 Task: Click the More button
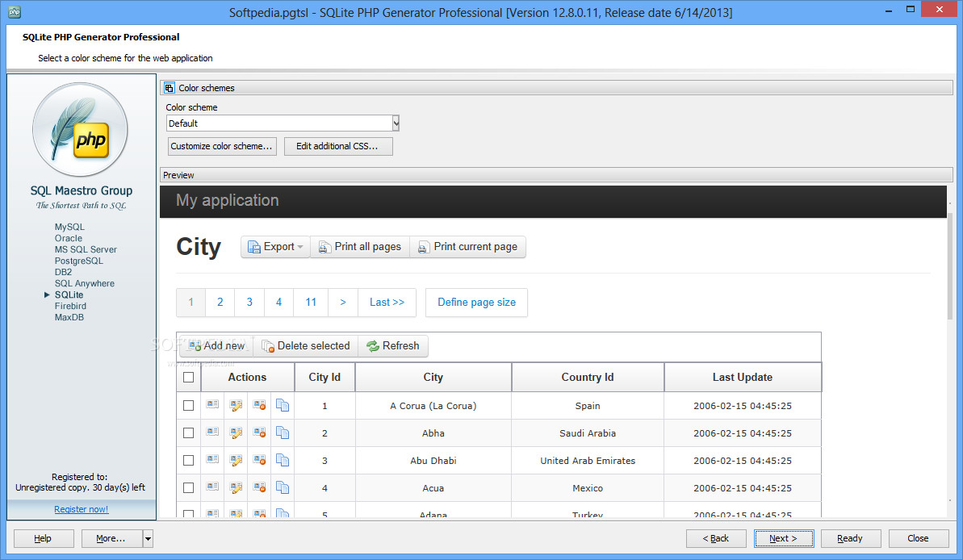(111, 538)
